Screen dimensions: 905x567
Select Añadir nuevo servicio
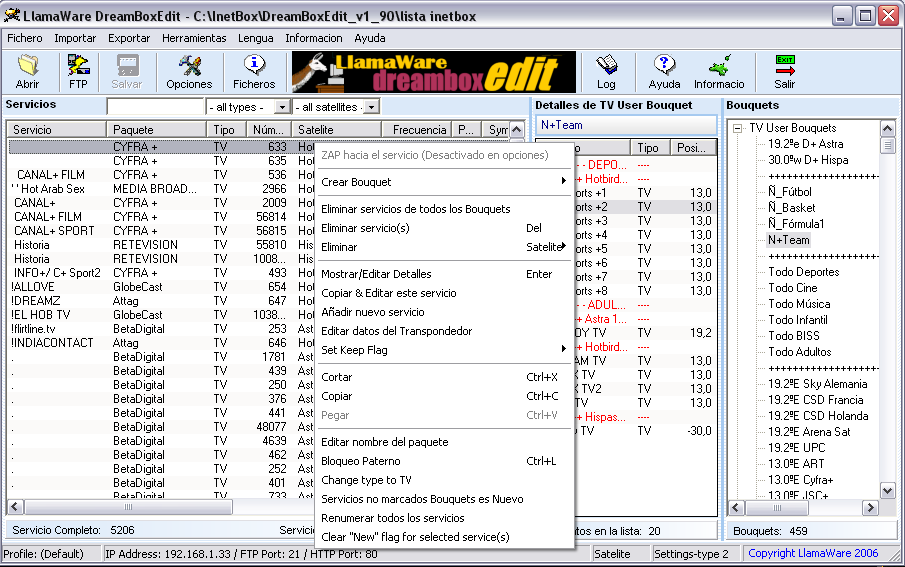[x=445, y=312]
